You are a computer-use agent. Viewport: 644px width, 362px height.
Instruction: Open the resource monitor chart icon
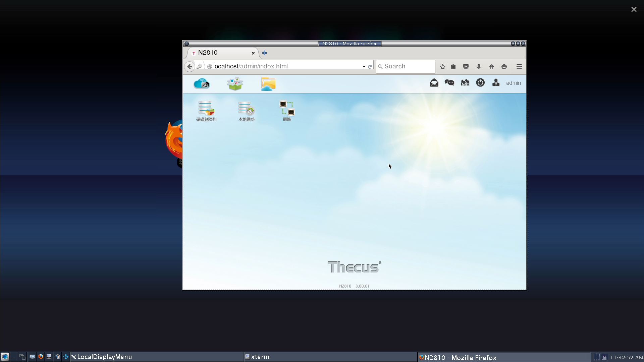(x=465, y=83)
